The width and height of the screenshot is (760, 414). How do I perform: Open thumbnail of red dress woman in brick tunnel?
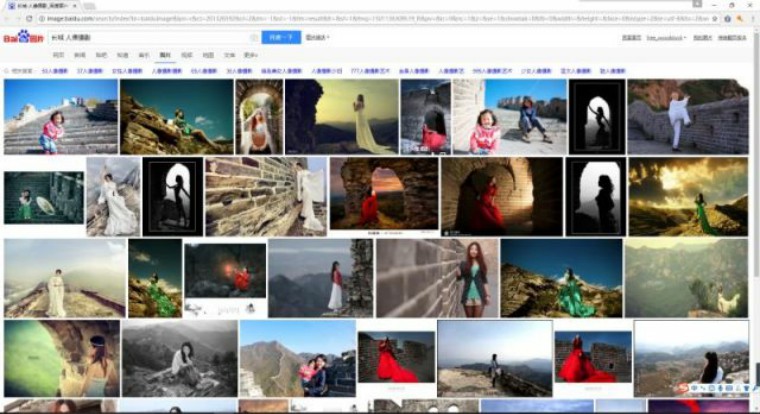502,196
